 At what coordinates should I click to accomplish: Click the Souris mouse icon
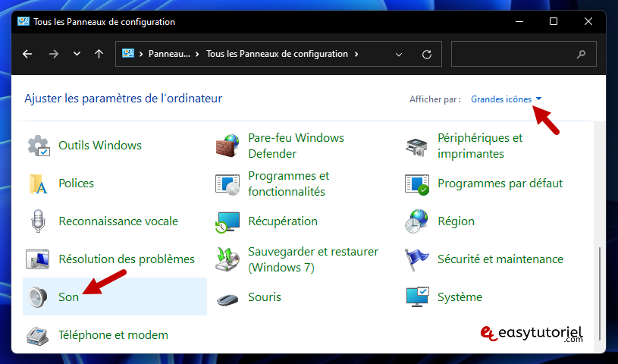coord(227,300)
